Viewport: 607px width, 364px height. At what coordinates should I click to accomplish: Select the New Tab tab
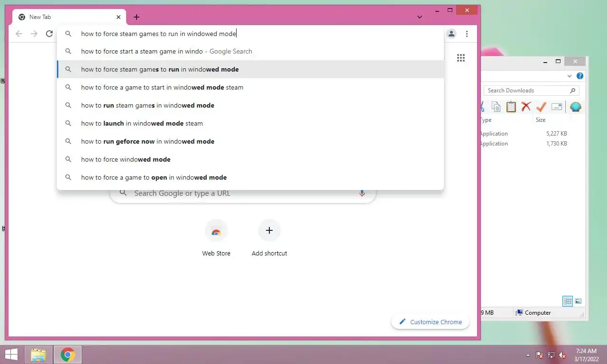coord(69,17)
